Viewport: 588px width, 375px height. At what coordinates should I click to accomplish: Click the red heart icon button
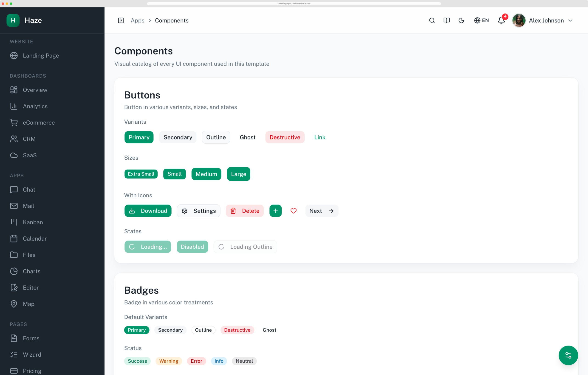pos(294,211)
